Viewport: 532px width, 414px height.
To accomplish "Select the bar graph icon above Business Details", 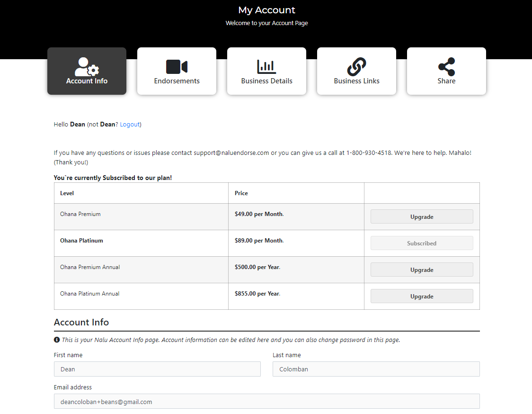I will point(266,66).
